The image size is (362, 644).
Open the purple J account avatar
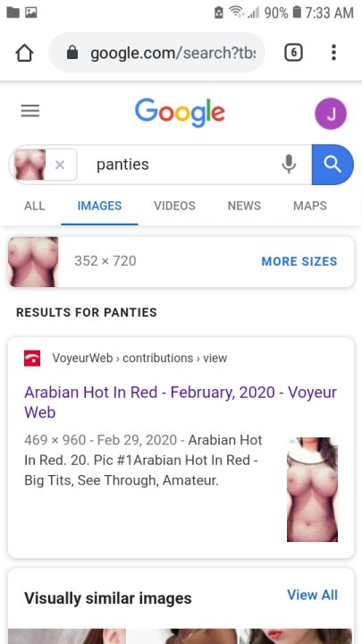[331, 114]
